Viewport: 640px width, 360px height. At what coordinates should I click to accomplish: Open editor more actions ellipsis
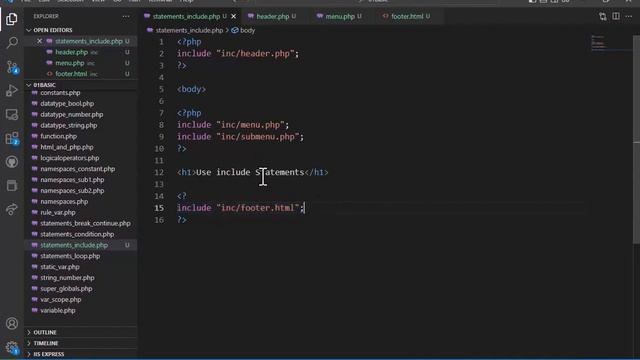(x=629, y=16)
